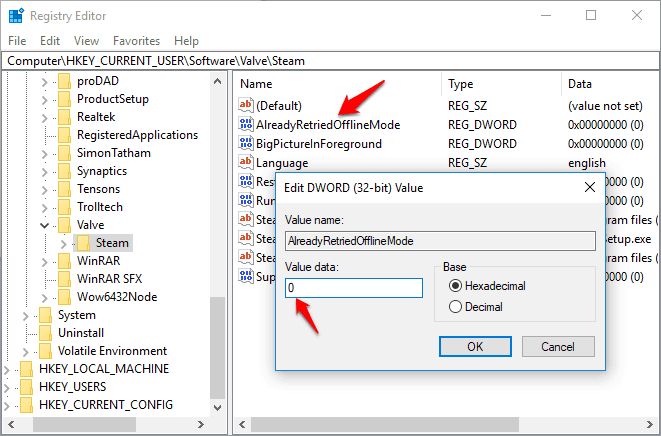
Task: Expand the WinRAR key
Action: [45, 261]
